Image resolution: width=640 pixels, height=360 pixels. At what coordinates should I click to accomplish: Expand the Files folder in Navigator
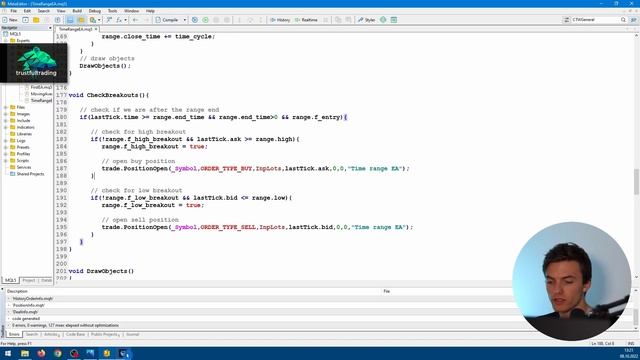tap(6, 107)
